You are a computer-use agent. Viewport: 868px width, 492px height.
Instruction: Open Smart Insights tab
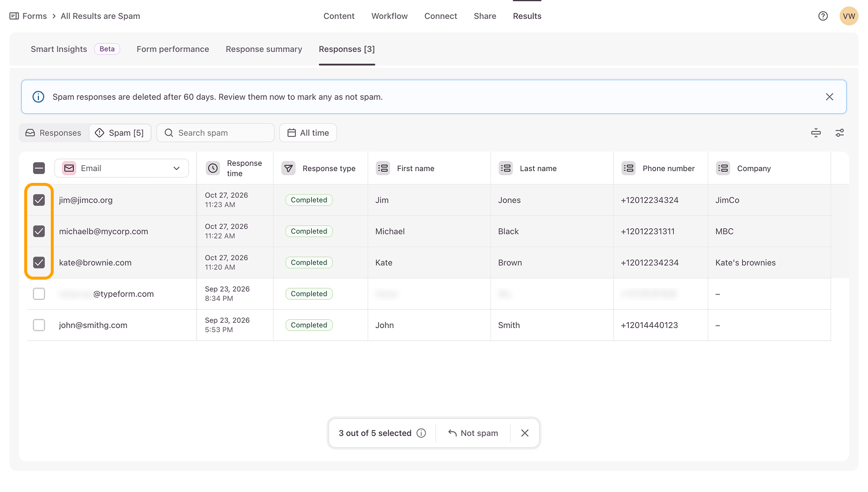click(x=59, y=49)
